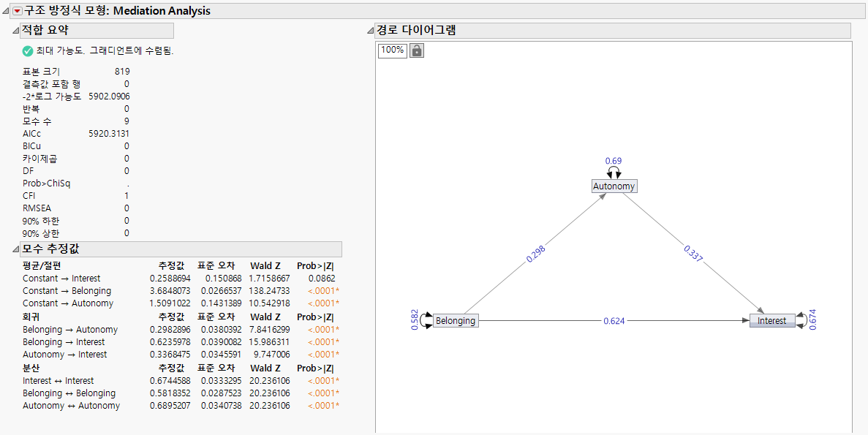Click Autonomy's double-headed variance loop arrow
The height and width of the screenshot is (435, 868).
[x=614, y=170]
